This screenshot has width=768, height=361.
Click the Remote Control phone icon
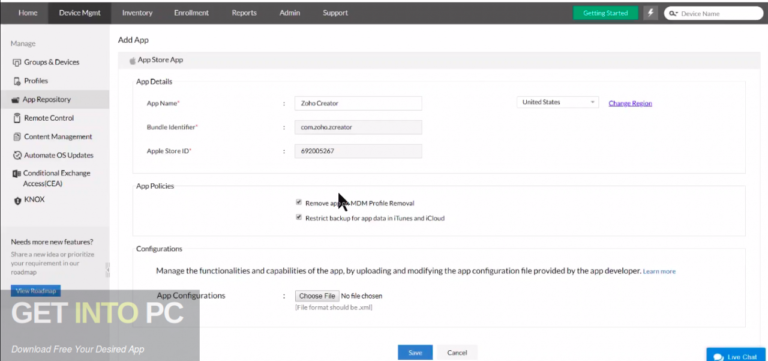click(17, 118)
